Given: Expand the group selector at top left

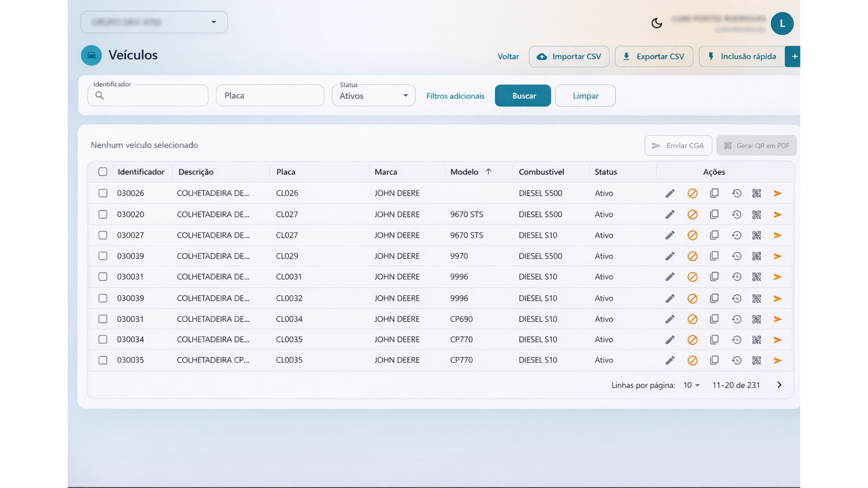Looking at the screenshot, I should pyautogui.click(x=154, y=22).
